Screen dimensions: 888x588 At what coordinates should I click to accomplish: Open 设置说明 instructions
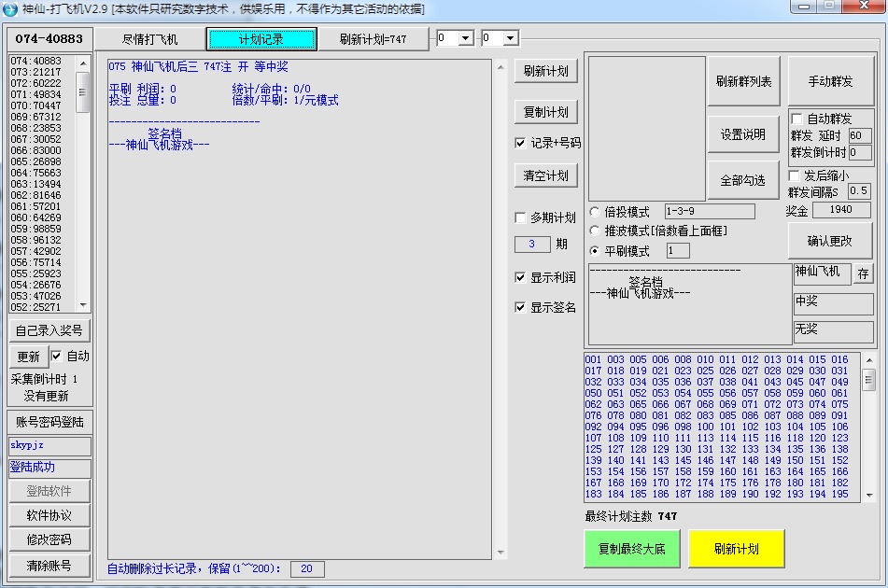tap(742, 134)
